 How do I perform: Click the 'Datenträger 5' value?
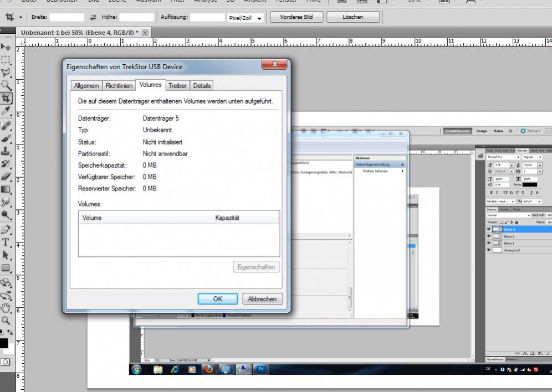[x=161, y=118]
